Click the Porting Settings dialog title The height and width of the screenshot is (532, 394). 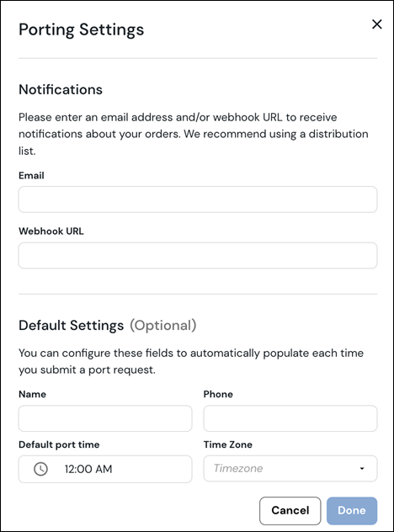click(81, 29)
